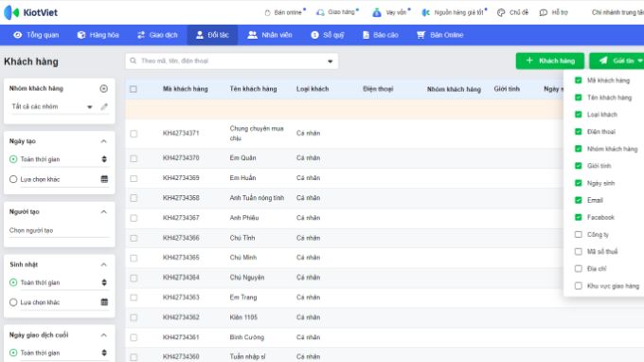Click the KiotViet logo
644x362 pixels.
(x=30, y=12)
